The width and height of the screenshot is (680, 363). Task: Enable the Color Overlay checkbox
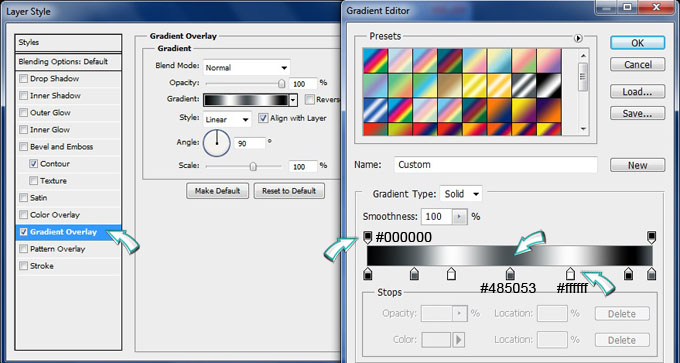tap(23, 215)
